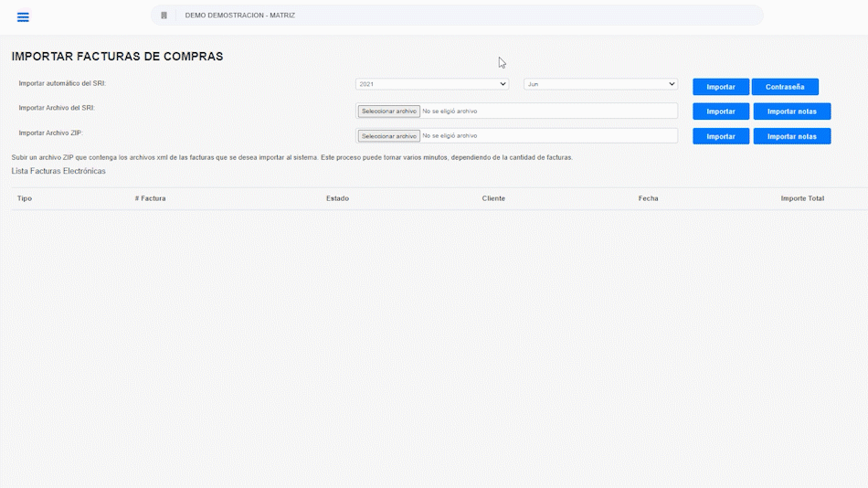Sort by the Fecha column header
This screenshot has height=488, width=868.
pyautogui.click(x=648, y=198)
